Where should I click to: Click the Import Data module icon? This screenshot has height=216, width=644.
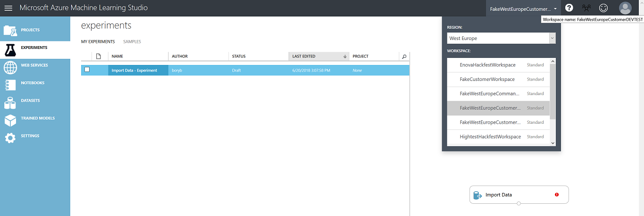point(478,195)
